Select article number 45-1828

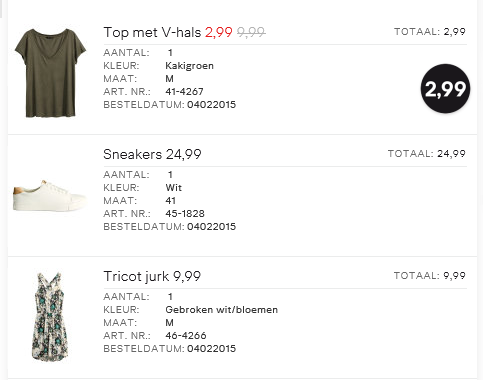pos(185,213)
